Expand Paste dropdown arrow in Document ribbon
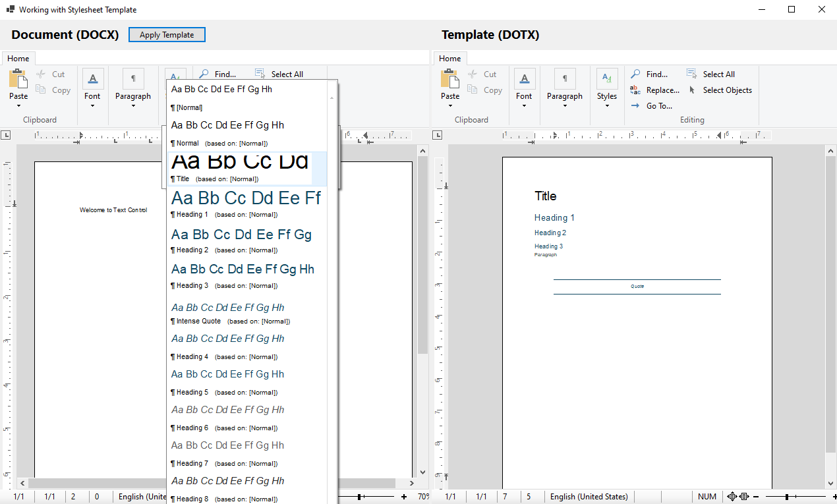 pos(18,106)
